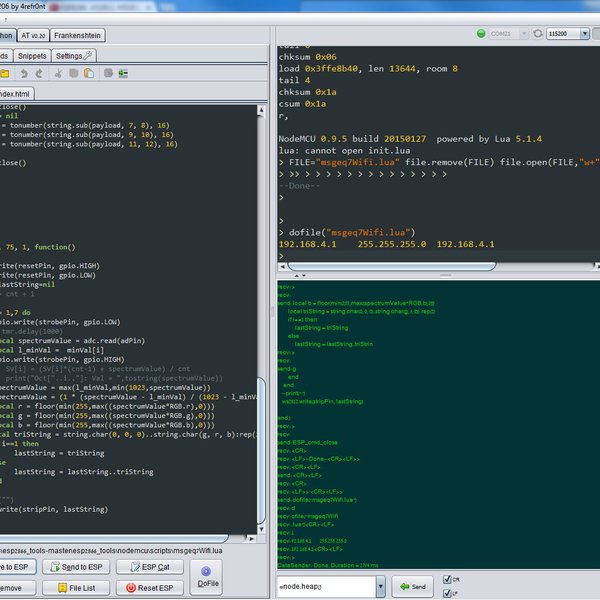Click the dofile("msgeq7Wifi.lua") terminal line
This screenshot has width=600, height=600.
[x=347, y=232]
